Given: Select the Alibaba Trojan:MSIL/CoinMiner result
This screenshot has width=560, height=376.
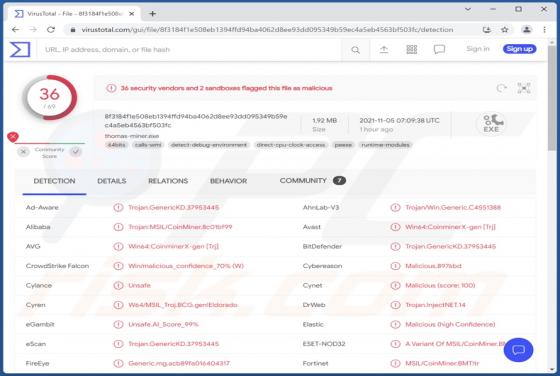Looking at the screenshot, I should 180,227.
